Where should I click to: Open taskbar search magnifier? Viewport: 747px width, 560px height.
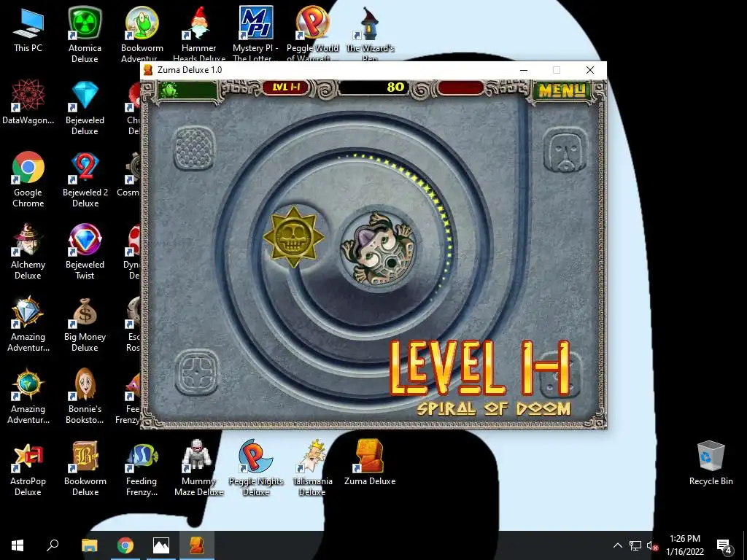(x=53, y=545)
